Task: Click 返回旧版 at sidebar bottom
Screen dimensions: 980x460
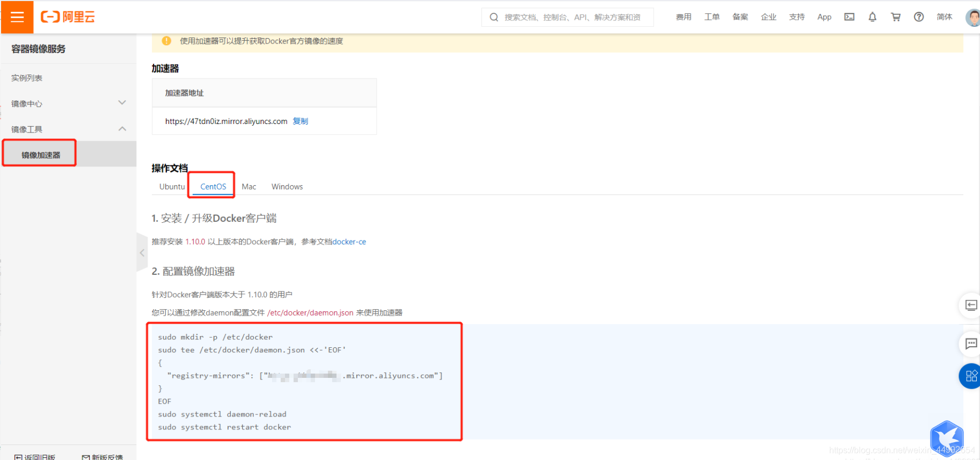Action: [x=35, y=457]
